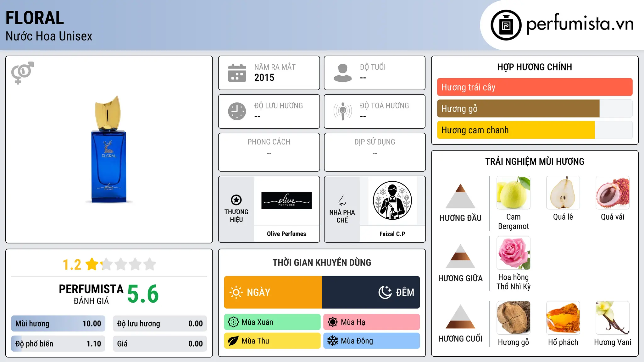Select the Mùa Xuân season bar

click(272, 322)
